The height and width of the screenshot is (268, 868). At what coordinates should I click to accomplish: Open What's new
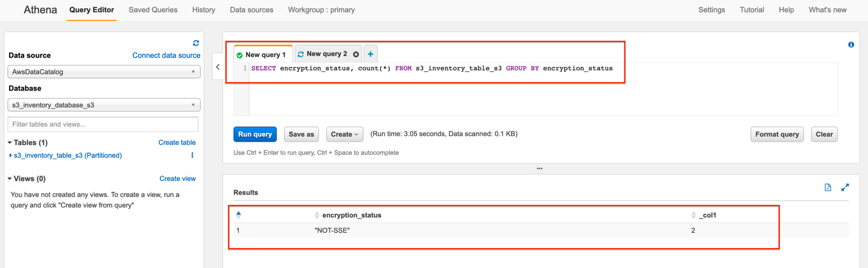[x=827, y=10]
